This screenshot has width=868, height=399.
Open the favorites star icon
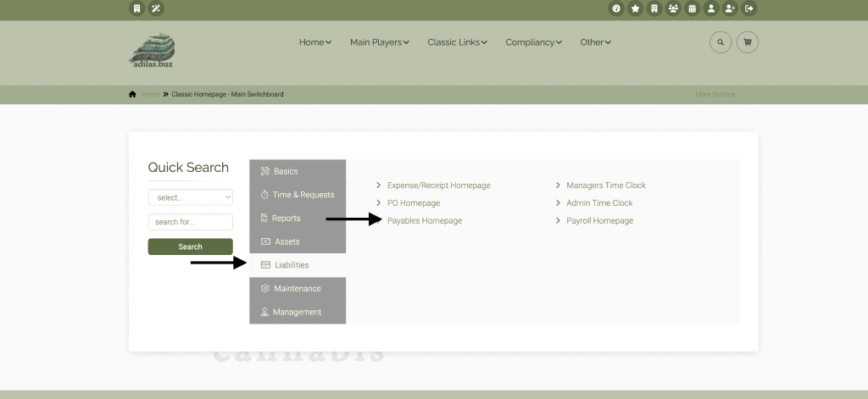click(x=635, y=8)
